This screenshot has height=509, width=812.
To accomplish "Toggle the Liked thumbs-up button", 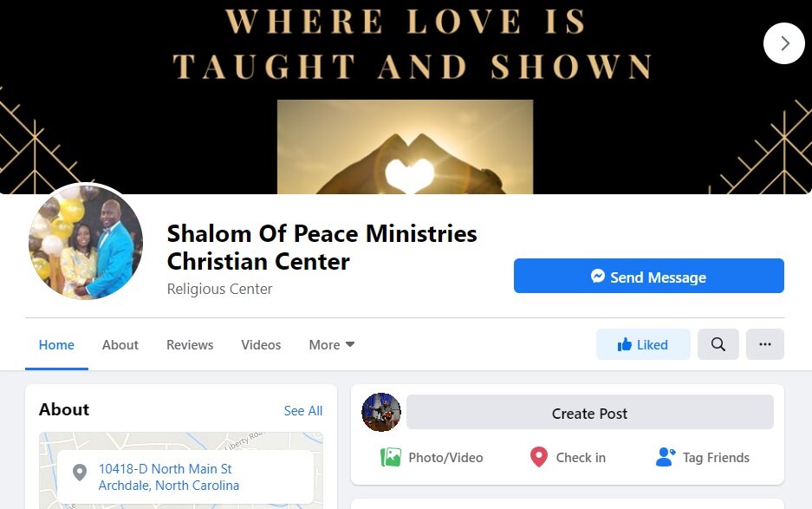I will pyautogui.click(x=643, y=344).
